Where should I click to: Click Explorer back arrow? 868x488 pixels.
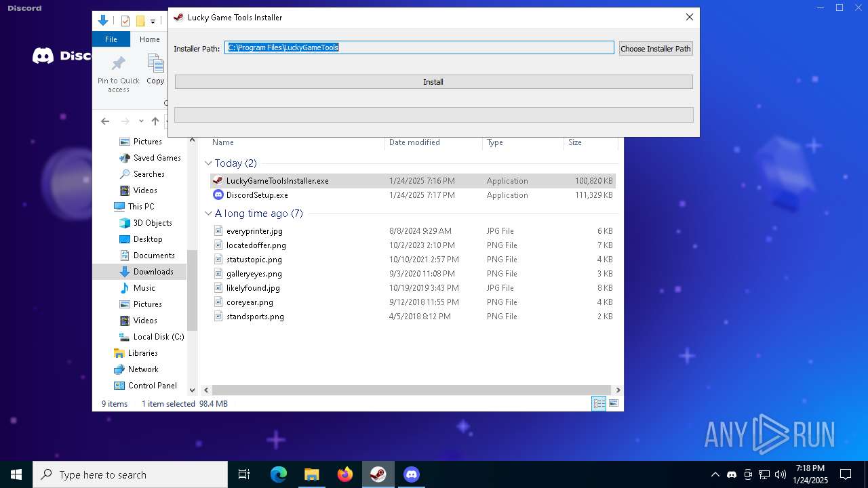(105, 121)
